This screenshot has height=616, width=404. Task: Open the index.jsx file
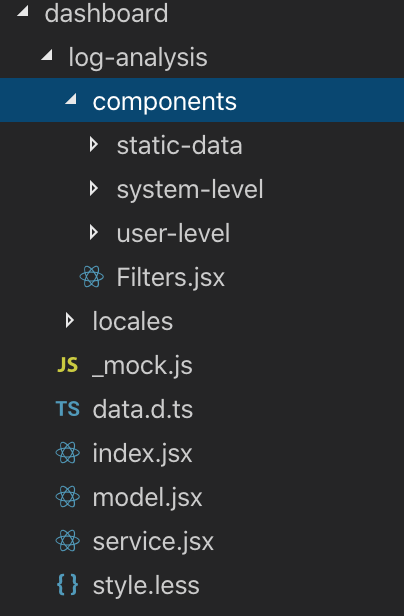pos(142,454)
